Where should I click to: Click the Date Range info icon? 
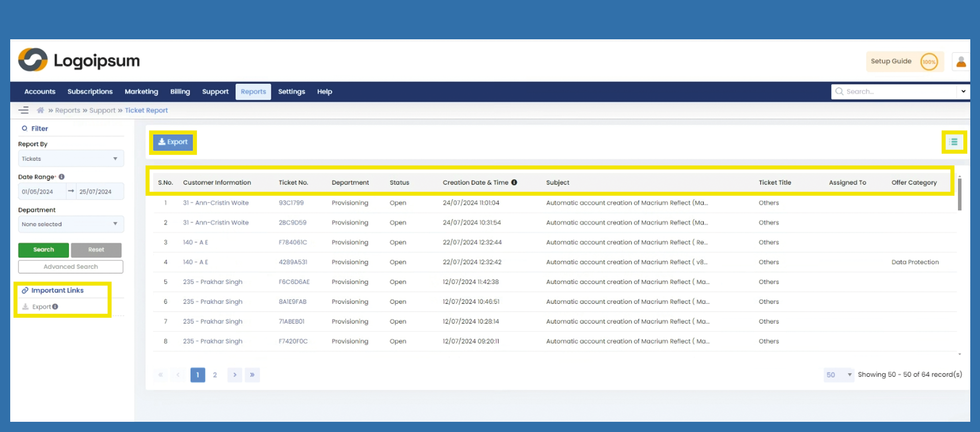coord(62,177)
